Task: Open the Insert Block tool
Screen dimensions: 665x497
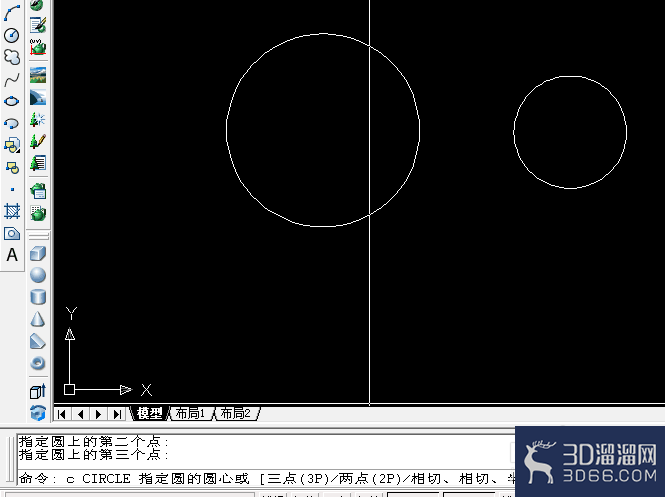Action: pyautogui.click(x=12, y=145)
